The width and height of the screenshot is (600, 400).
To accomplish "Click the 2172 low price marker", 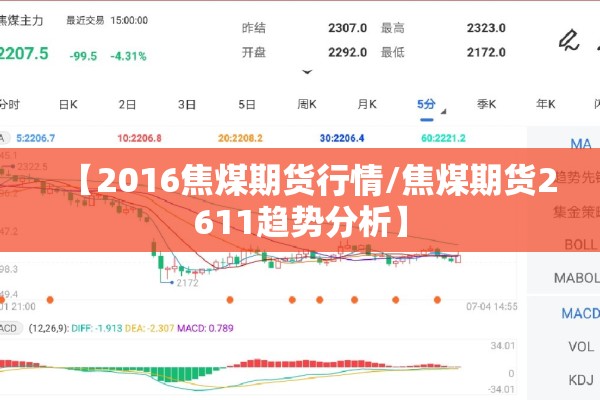I will click(x=188, y=283).
